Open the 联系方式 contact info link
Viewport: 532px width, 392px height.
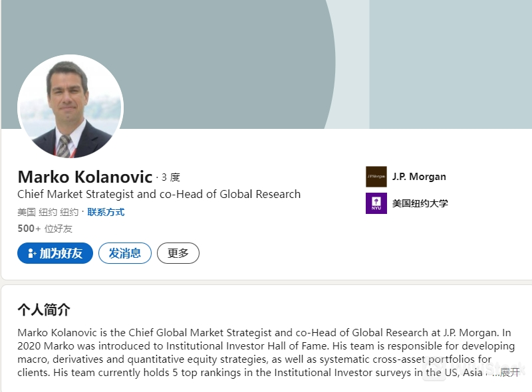click(106, 213)
